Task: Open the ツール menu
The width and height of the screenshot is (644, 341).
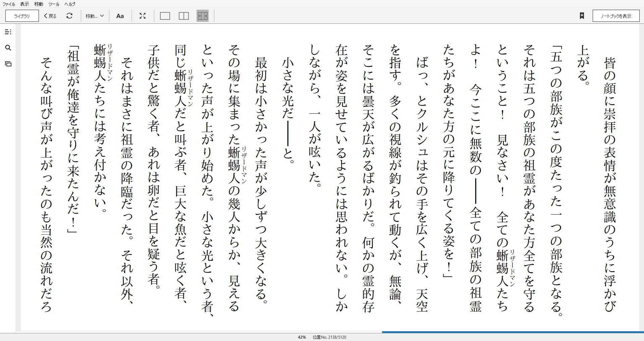Action: click(53, 4)
